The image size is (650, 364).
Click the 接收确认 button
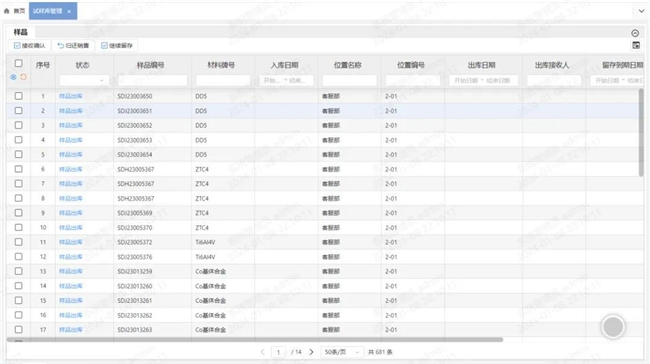(x=29, y=46)
